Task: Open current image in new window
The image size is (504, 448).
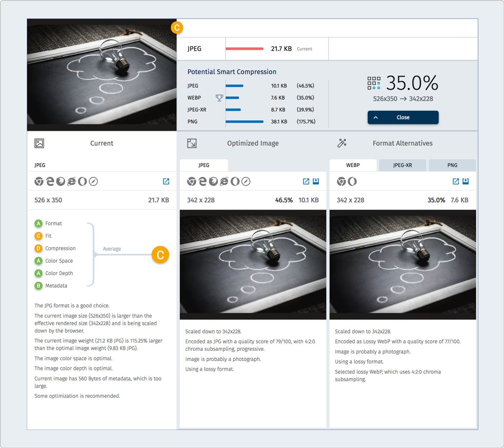Action: [166, 181]
